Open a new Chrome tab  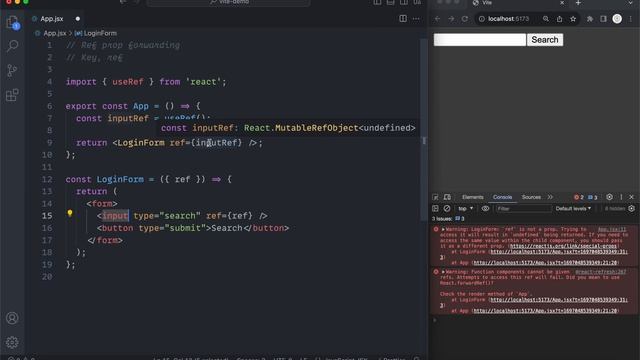coord(578,3)
